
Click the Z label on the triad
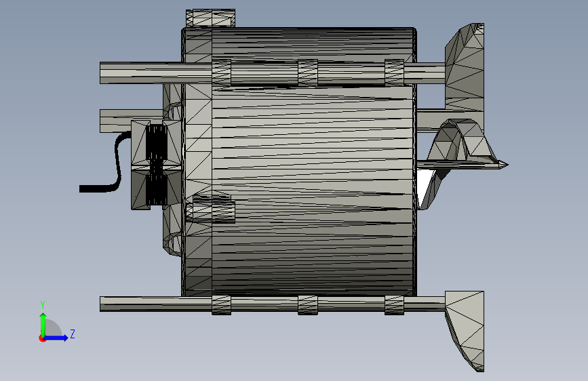point(73,334)
